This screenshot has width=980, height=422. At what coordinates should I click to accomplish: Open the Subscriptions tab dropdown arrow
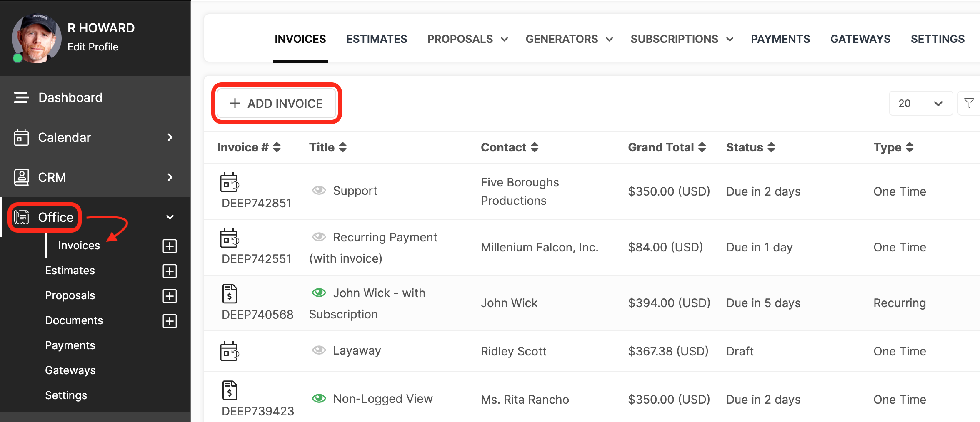(730, 39)
